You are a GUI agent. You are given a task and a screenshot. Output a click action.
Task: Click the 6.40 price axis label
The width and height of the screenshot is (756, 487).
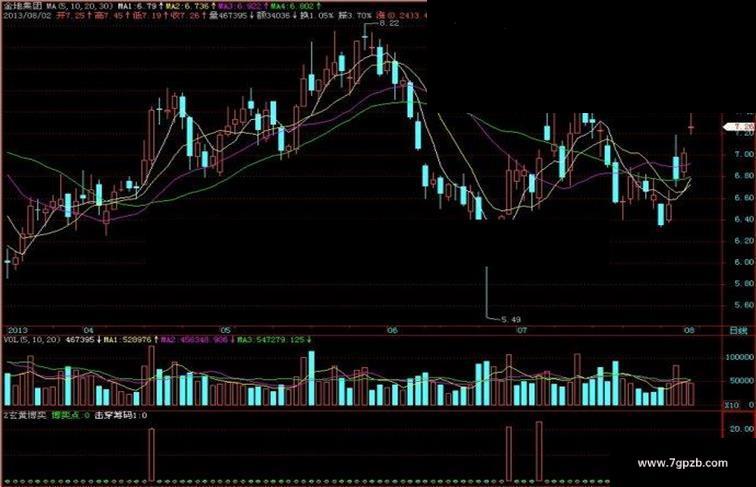pyautogui.click(x=744, y=219)
